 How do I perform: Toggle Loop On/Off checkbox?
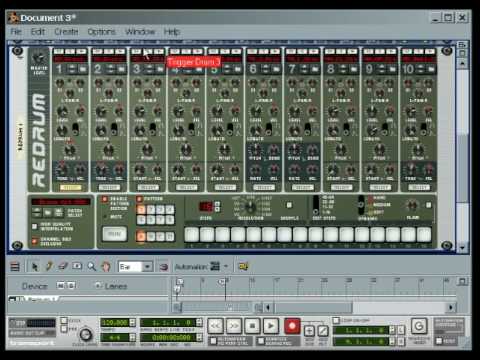[x=336, y=320]
